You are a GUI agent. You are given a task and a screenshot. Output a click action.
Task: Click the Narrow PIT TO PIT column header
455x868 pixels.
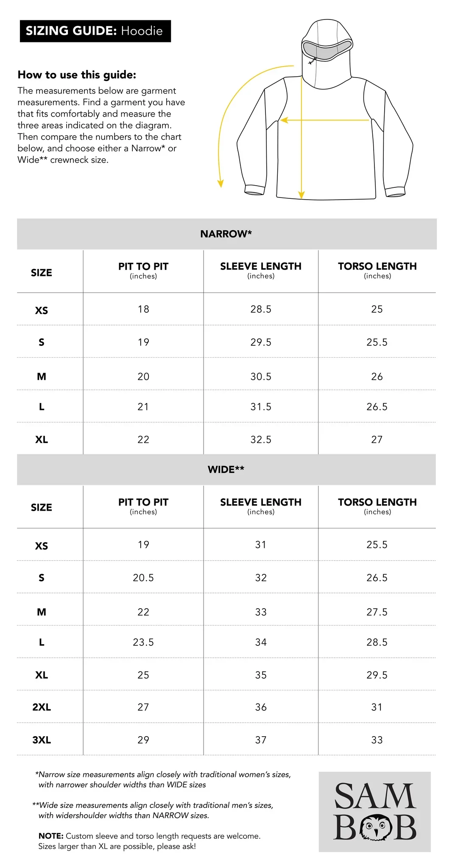143,270
